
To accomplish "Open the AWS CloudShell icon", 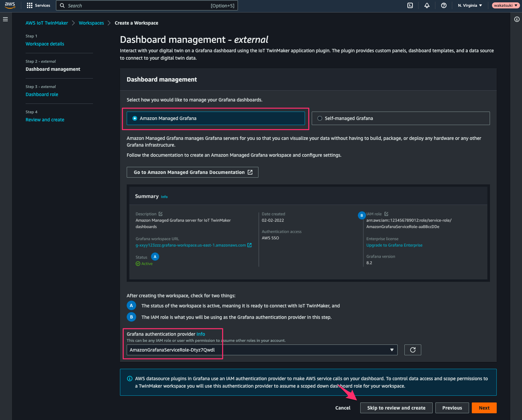I will [410, 5].
